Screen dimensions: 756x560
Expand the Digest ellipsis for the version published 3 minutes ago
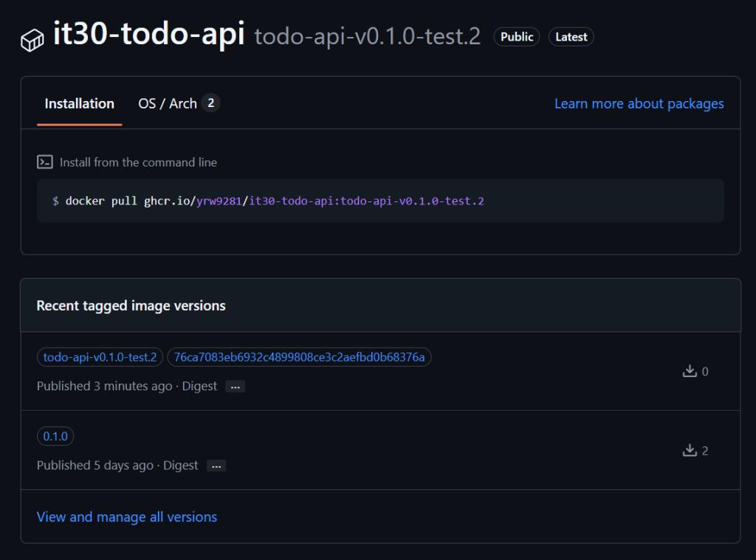(x=236, y=387)
